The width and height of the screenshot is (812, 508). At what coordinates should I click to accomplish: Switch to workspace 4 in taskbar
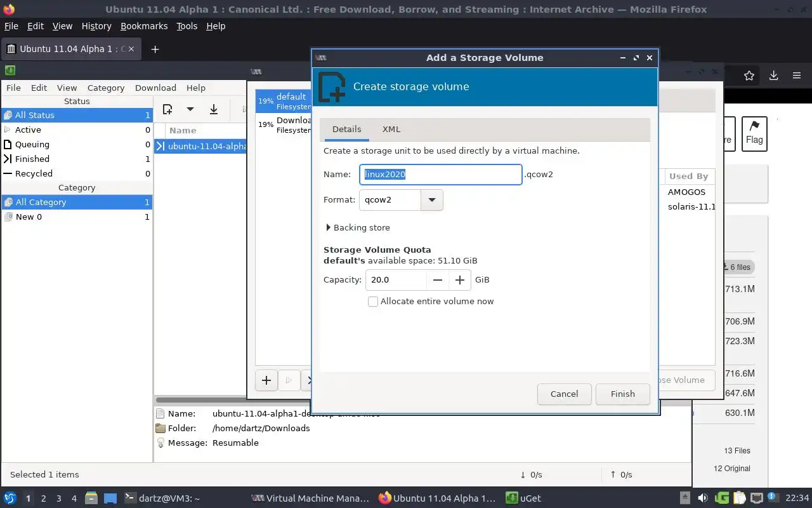[x=74, y=498]
